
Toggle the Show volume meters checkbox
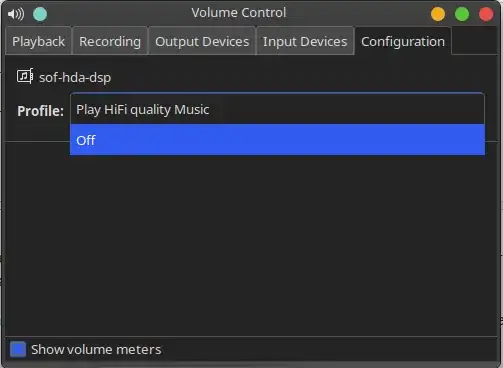[18, 349]
